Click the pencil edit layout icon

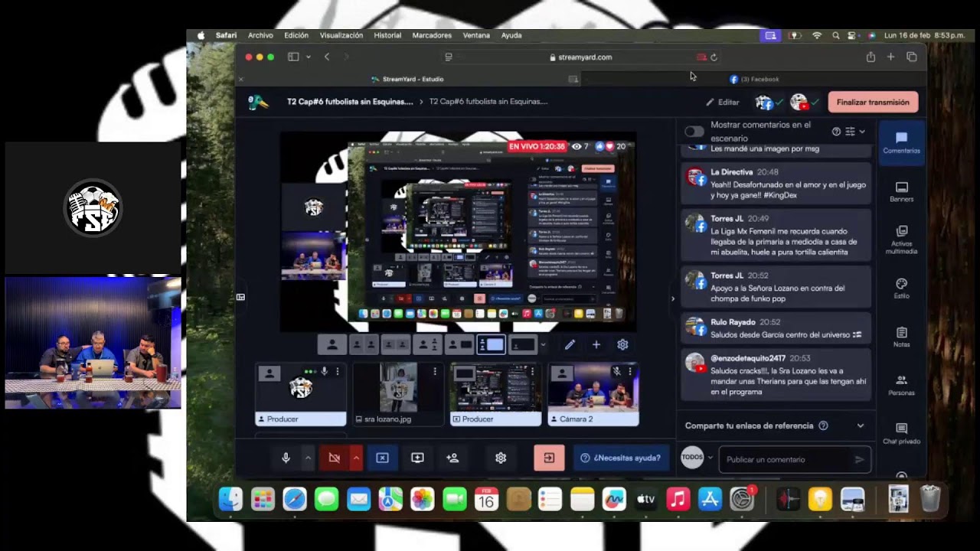tap(570, 345)
